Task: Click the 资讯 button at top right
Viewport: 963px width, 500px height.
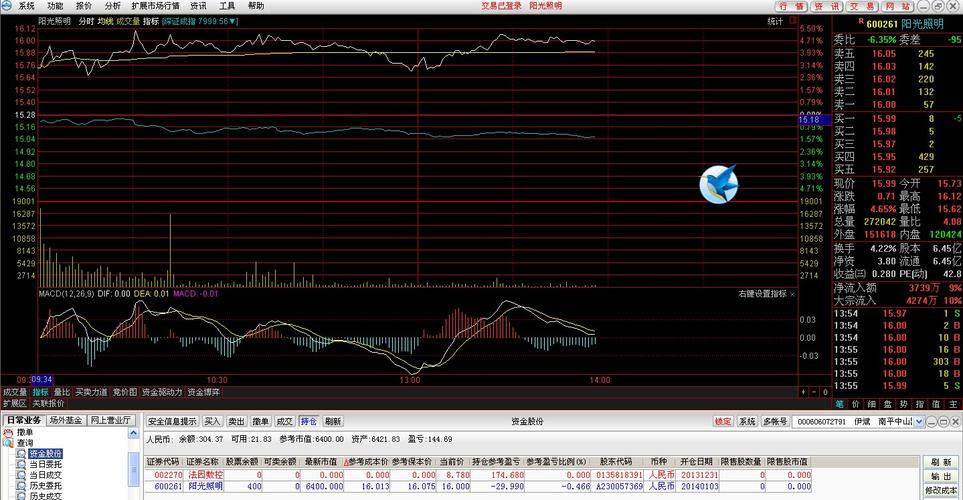Action: coord(826,6)
